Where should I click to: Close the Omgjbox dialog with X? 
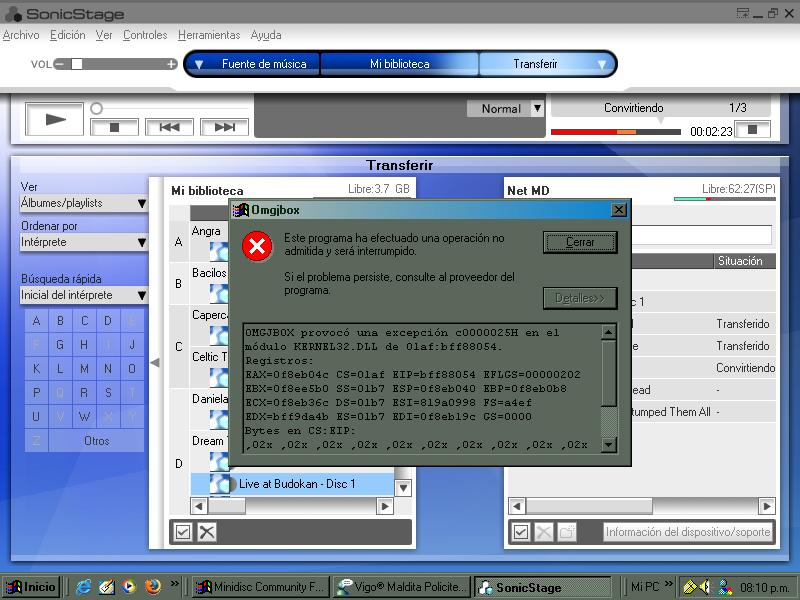(x=619, y=210)
